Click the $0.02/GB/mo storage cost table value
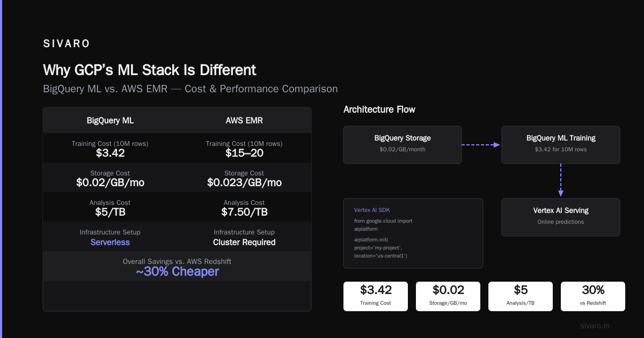Image resolution: width=644 pixels, height=338 pixels. click(x=110, y=182)
